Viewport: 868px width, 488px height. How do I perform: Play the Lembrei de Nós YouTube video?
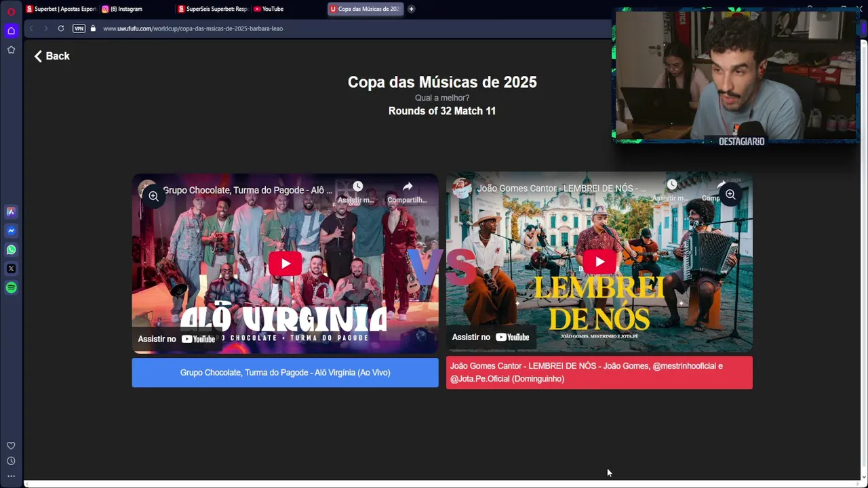[x=599, y=262]
